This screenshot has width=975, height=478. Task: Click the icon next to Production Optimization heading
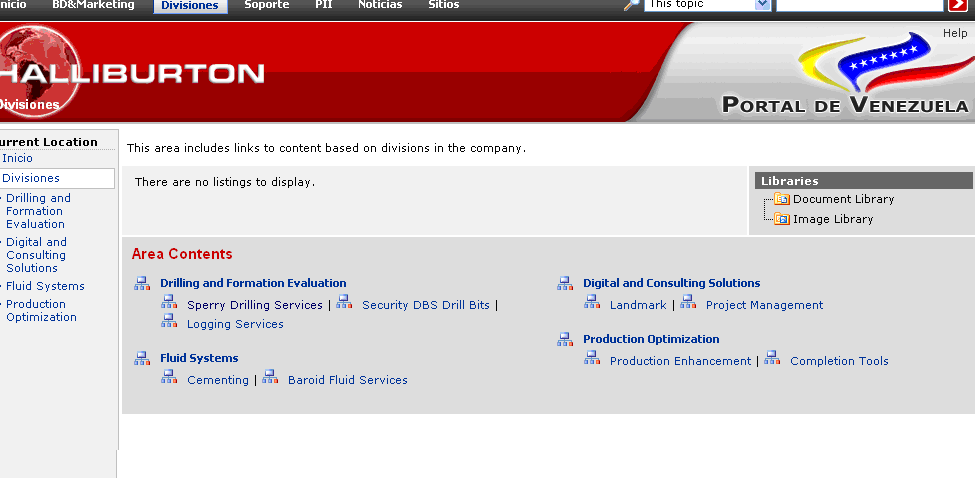coord(565,339)
